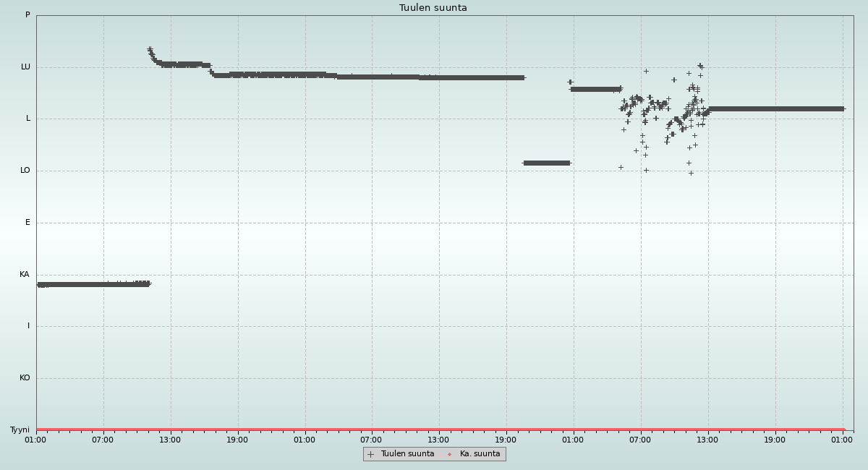868x470 pixels.
Task: Click the leftmost '07:00' x-axis label
Action: (103, 440)
